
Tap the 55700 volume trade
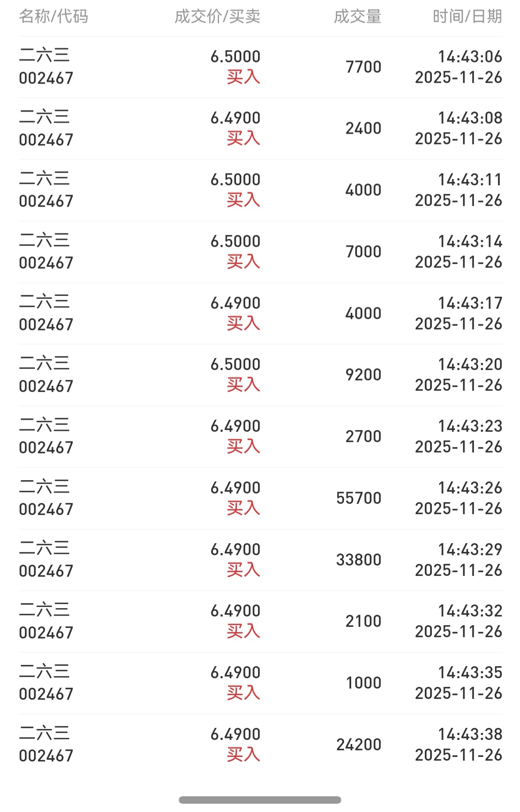pos(359,498)
